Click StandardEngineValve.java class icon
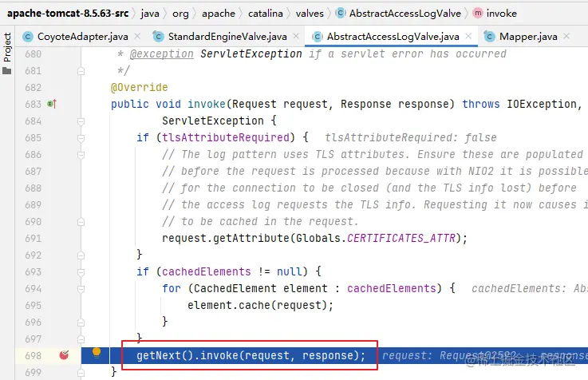 158,37
